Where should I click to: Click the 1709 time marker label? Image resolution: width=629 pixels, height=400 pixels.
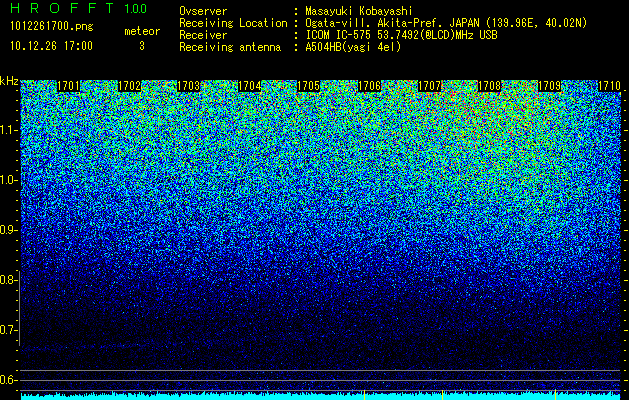pyautogui.click(x=549, y=86)
